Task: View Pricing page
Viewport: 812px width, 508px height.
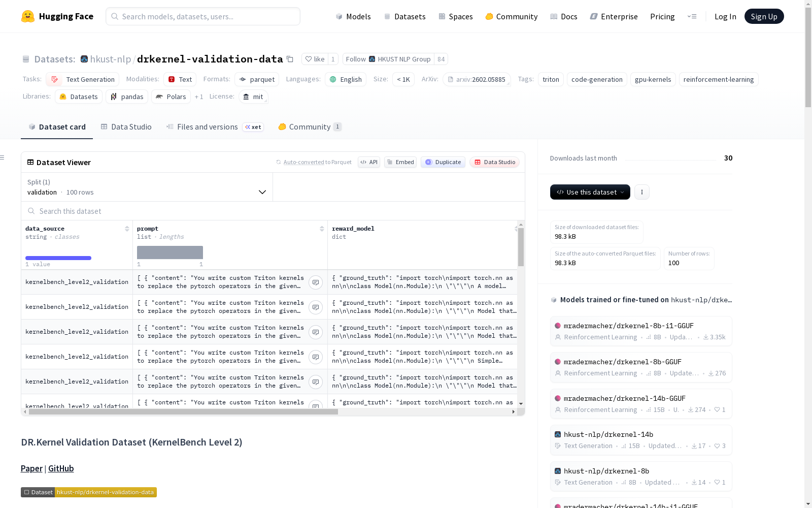Action: [662, 16]
